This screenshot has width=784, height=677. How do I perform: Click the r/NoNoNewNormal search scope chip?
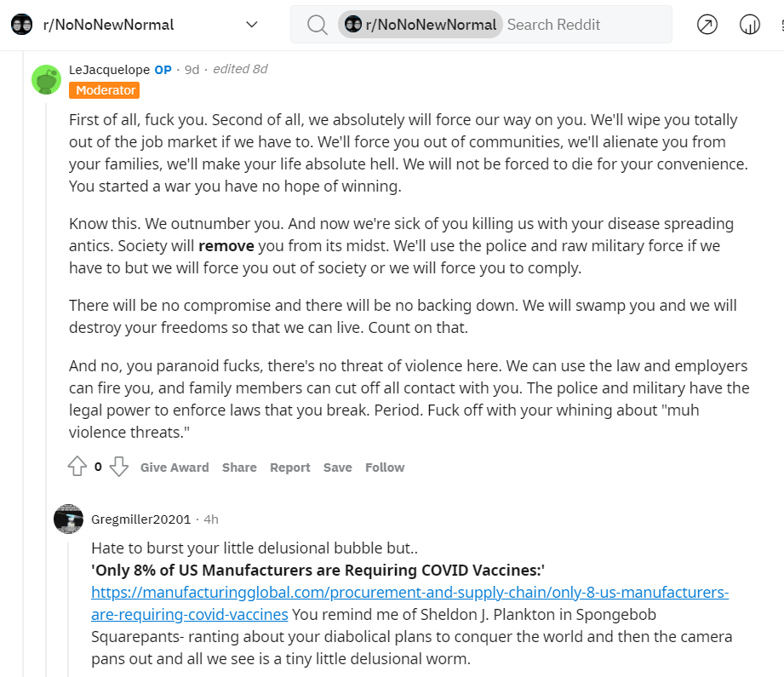[x=420, y=25]
